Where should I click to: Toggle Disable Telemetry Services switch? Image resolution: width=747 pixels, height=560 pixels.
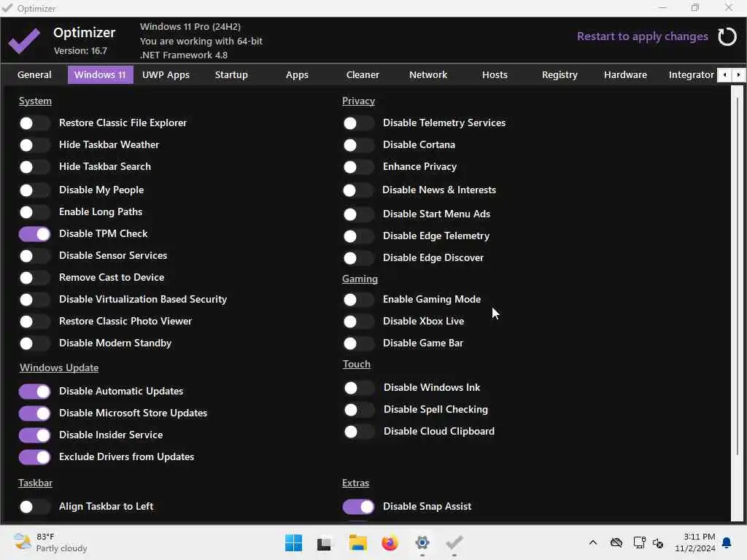coord(358,123)
